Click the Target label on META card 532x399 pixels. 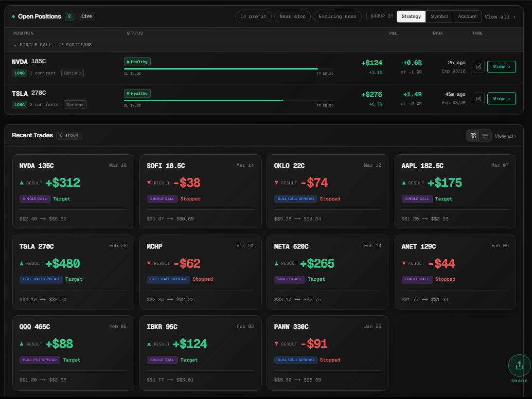[316, 279]
